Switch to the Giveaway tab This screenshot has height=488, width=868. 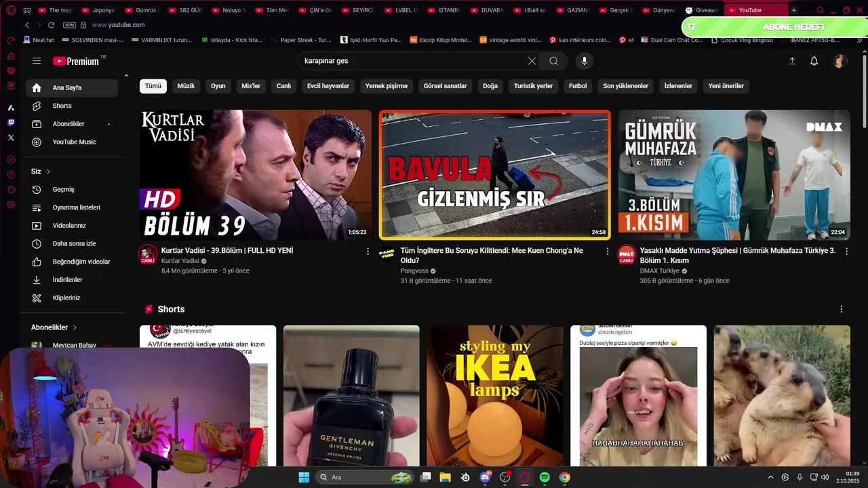coord(702,10)
